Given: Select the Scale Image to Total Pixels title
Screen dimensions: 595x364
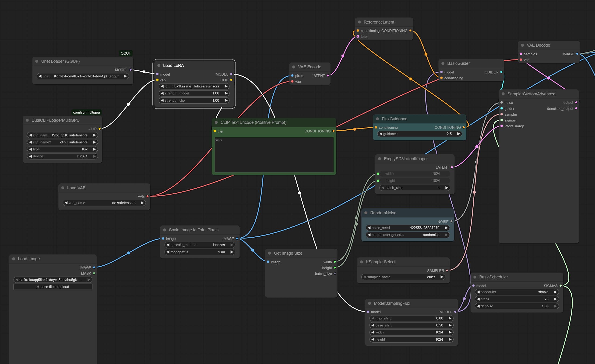Looking at the screenshot, I should point(194,230).
